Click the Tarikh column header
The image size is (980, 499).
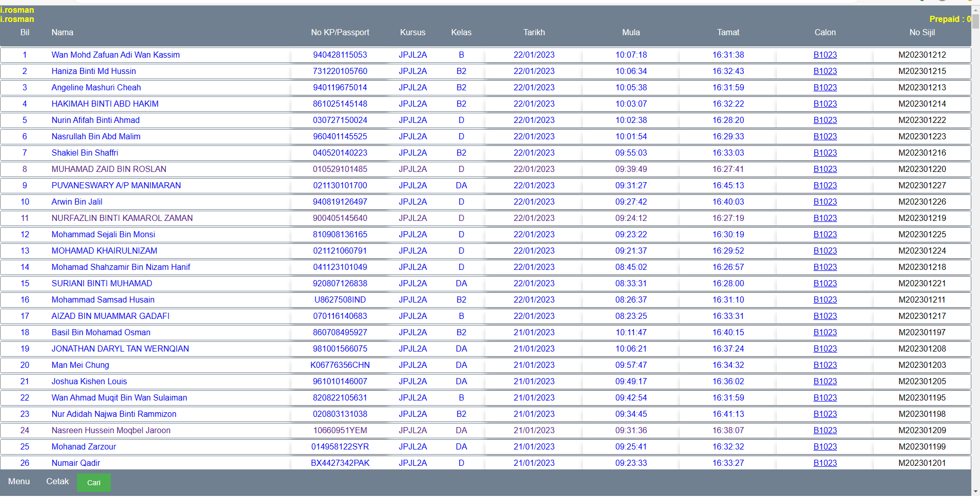534,32
